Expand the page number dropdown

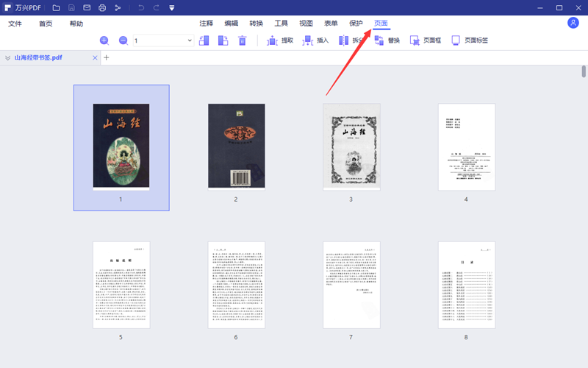[x=190, y=40]
